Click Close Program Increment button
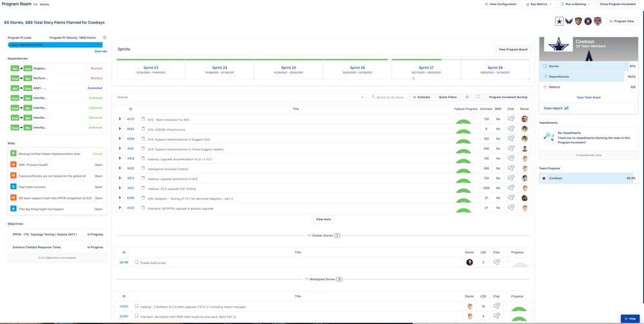This screenshot has height=324, width=644. [618, 4]
